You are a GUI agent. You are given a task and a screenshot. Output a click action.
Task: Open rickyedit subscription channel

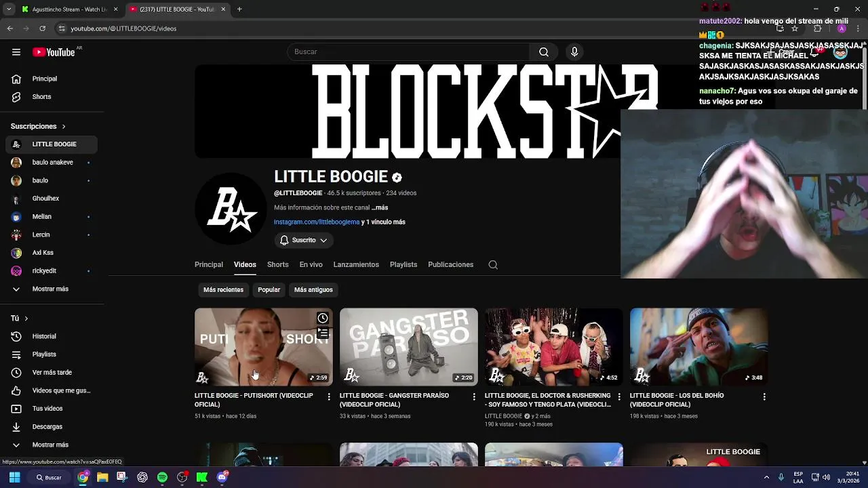pyautogui.click(x=50, y=271)
